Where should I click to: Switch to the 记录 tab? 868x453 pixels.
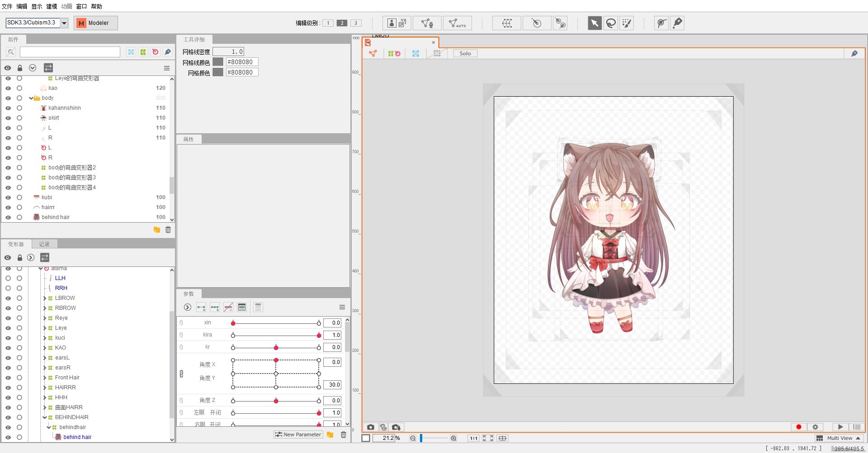[44, 244]
